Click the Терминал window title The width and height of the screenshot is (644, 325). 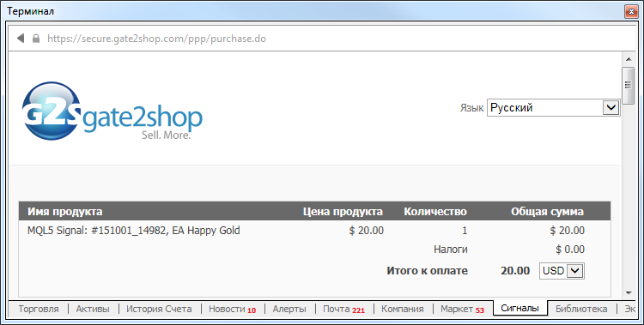click(x=30, y=11)
